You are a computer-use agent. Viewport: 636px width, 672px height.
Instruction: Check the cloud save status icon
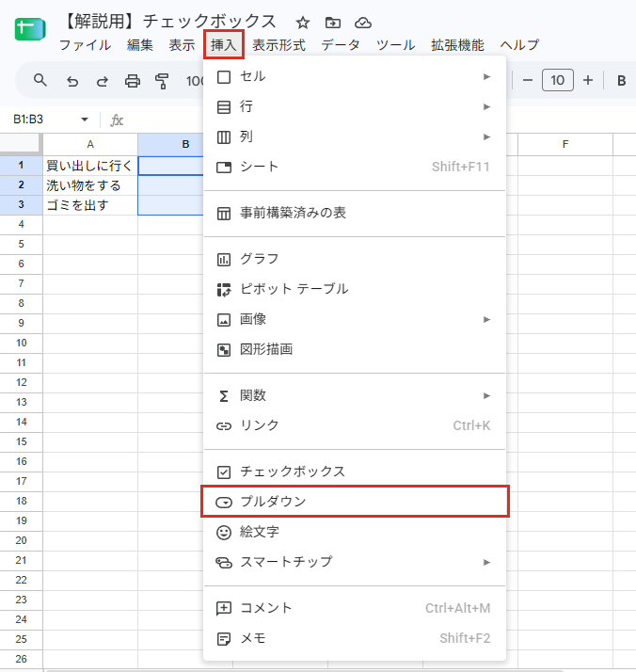[363, 23]
